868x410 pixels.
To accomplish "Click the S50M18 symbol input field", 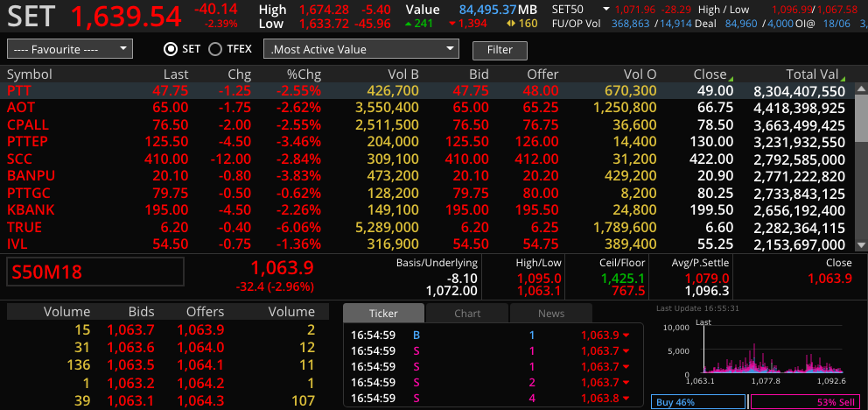I will click(x=95, y=272).
